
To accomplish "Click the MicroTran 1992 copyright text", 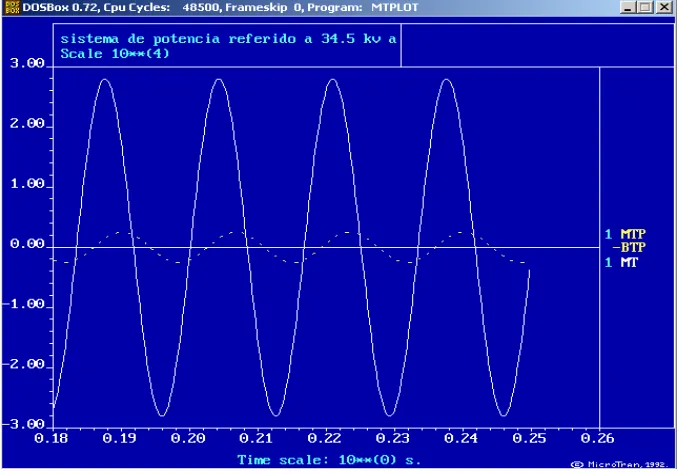I will pos(619,465).
